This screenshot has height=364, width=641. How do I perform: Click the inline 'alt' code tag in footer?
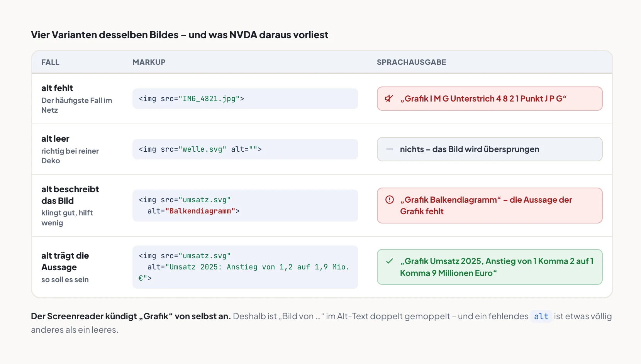[x=541, y=317]
